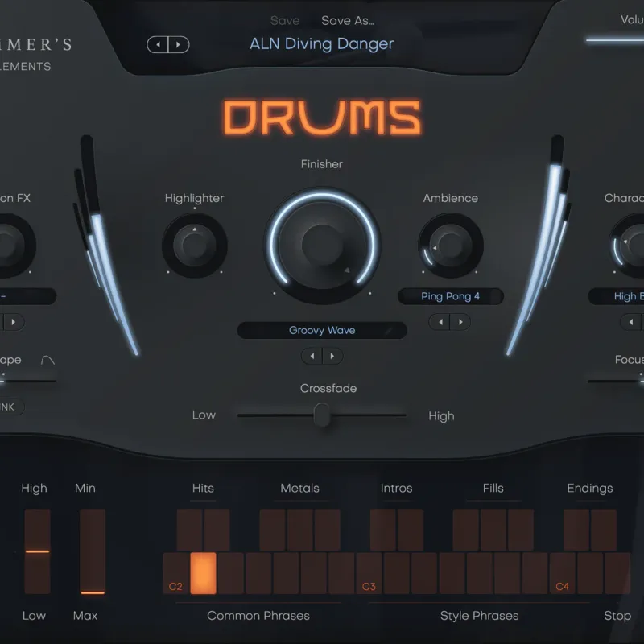Image resolution: width=644 pixels, height=644 pixels.
Task: Click the Crossfade High label
Action: pyautogui.click(x=441, y=416)
